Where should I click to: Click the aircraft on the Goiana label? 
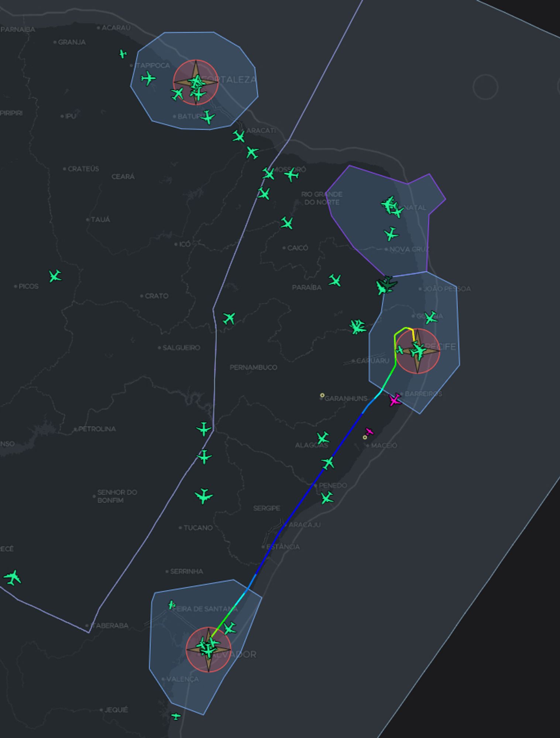[431, 317]
